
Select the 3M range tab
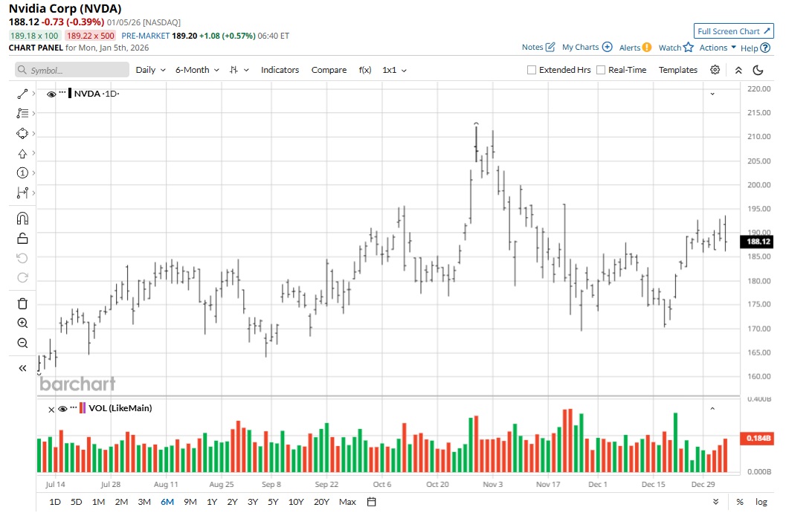coord(144,502)
